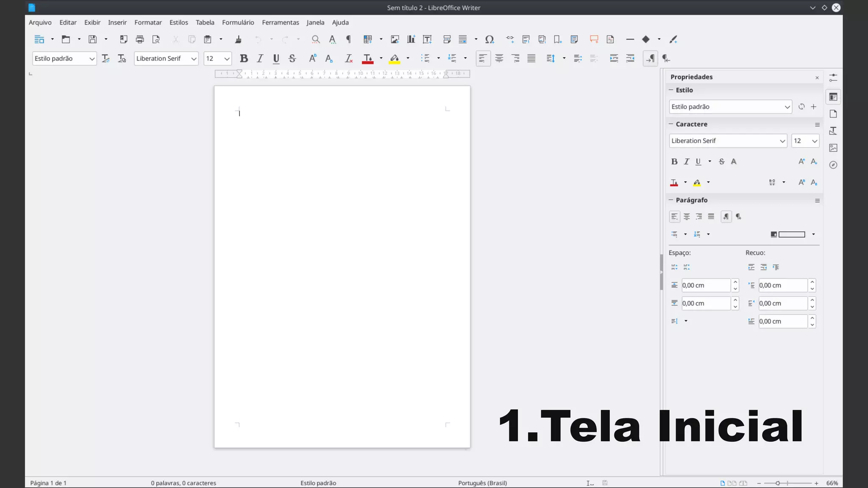Open the font size 12 dropdown in toolbar
This screenshot has width=868, height=488.
coord(227,58)
